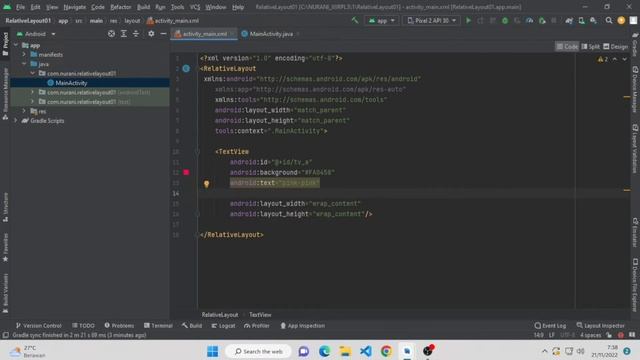Open the Build Variants side tab
Image resolution: width=640 pixels, height=360 pixels.
point(5,293)
